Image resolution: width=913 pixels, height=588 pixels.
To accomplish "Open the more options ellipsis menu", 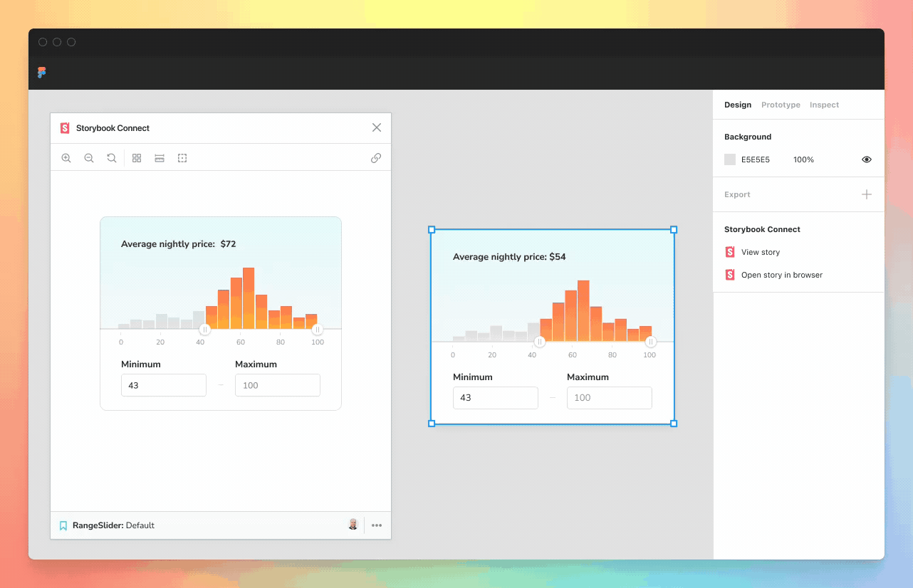I will point(377,525).
